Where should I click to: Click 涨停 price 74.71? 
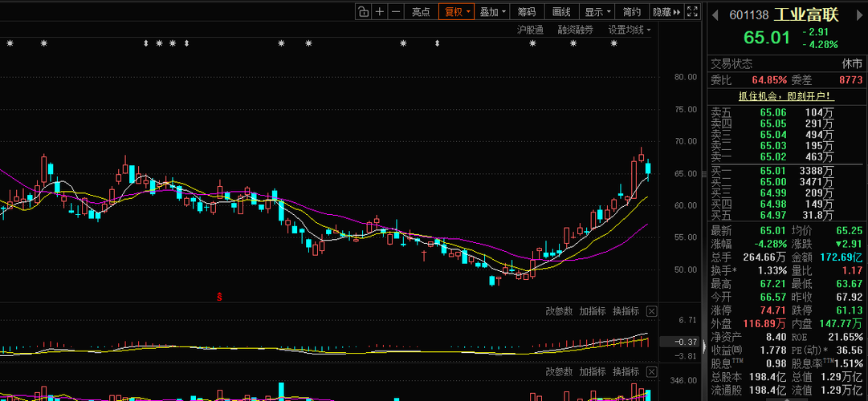click(774, 310)
